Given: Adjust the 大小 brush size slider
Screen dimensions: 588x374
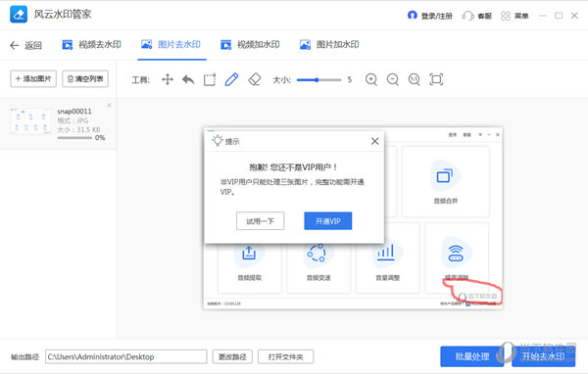Looking at the screenshot, I should (318, 80).
